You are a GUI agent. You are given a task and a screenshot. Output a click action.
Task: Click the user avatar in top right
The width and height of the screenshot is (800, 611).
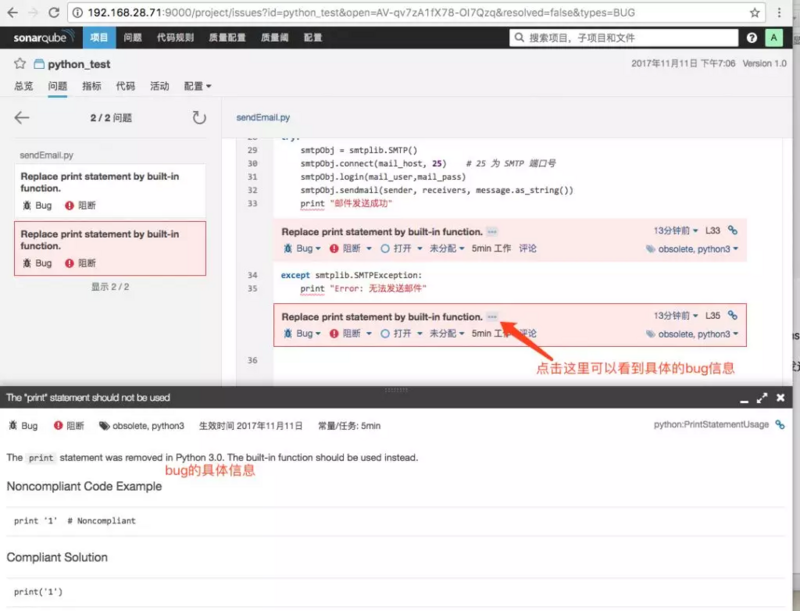pos(775,37)
